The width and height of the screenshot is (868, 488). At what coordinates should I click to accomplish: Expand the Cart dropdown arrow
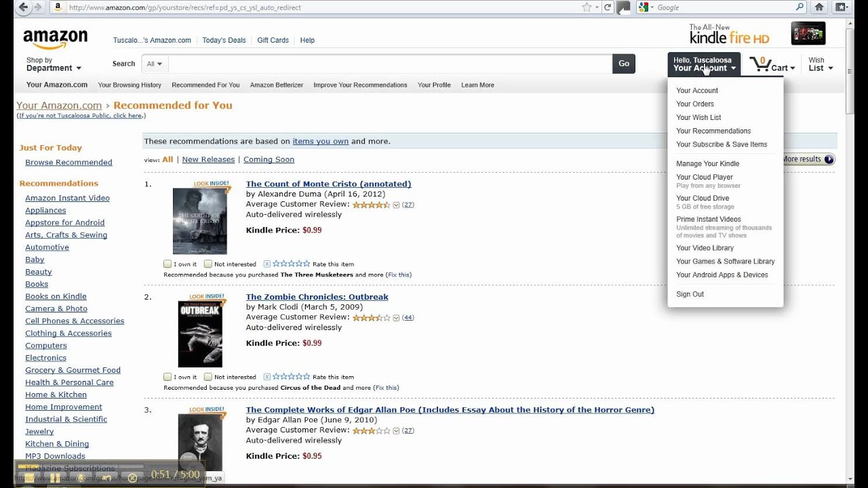point(793,68)
